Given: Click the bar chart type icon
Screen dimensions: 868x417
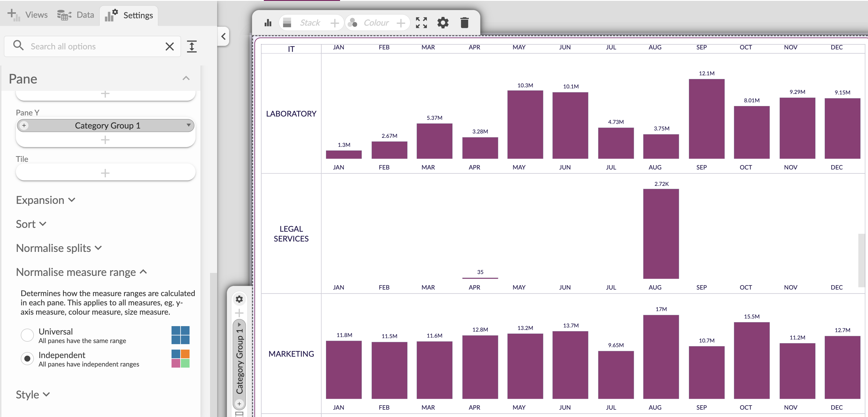Looking at the screenshot, I should click(x=268, y=23).
